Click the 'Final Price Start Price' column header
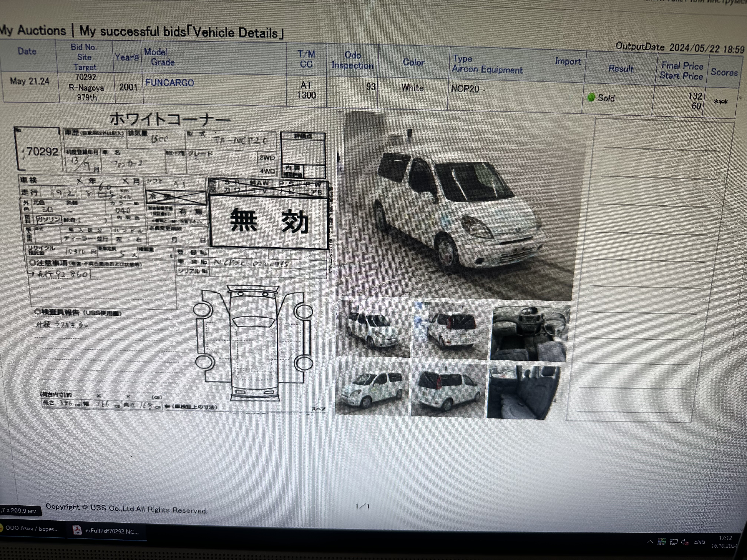This screenshot has height=560, width=747. click(682, 71)
